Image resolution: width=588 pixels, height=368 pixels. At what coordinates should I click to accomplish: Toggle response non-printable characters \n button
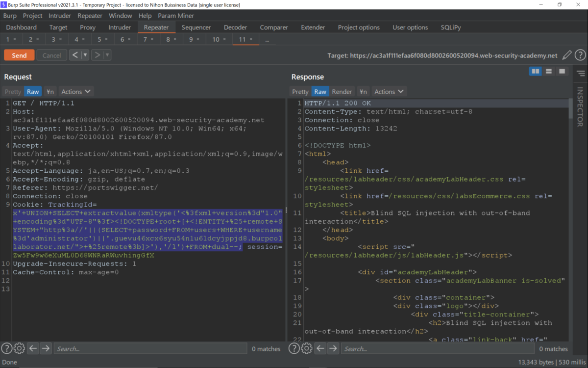(x=363, y=92)
